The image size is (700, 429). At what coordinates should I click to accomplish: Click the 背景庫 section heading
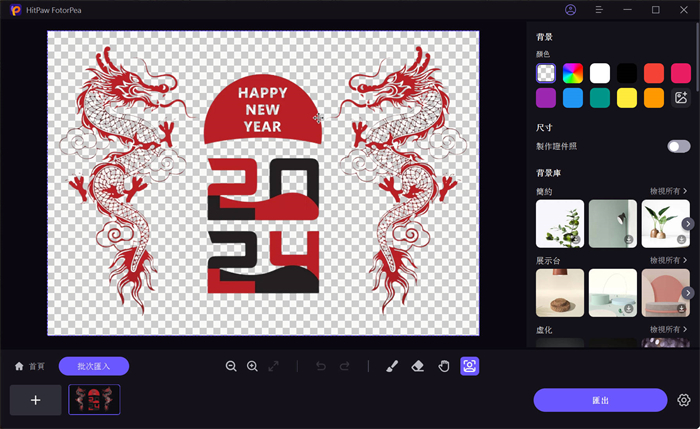[548, 173]
